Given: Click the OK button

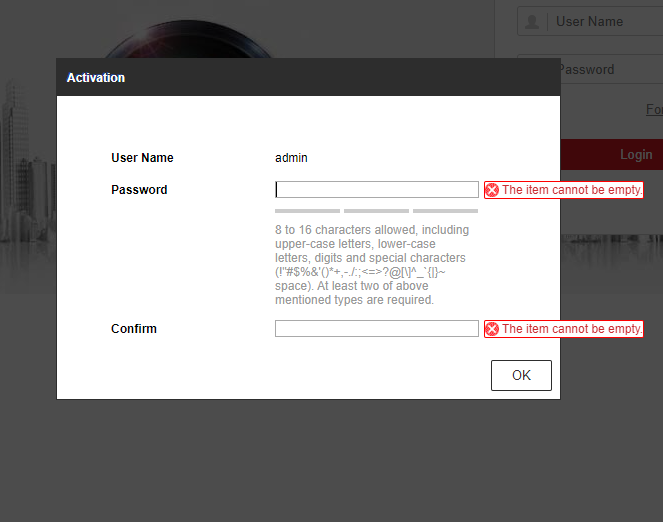Looking at the screenshot, I should (521, 375).
